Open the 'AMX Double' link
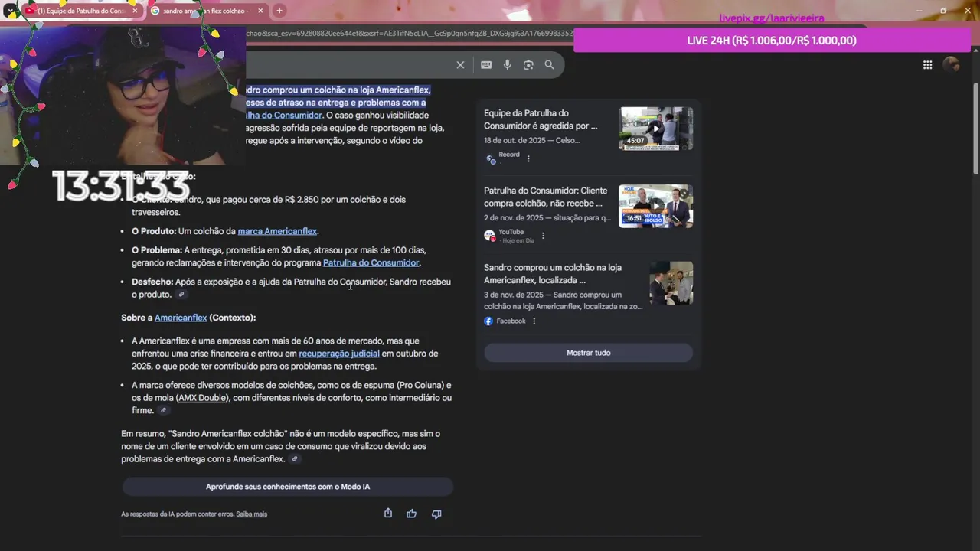 [x=203, y=398]
